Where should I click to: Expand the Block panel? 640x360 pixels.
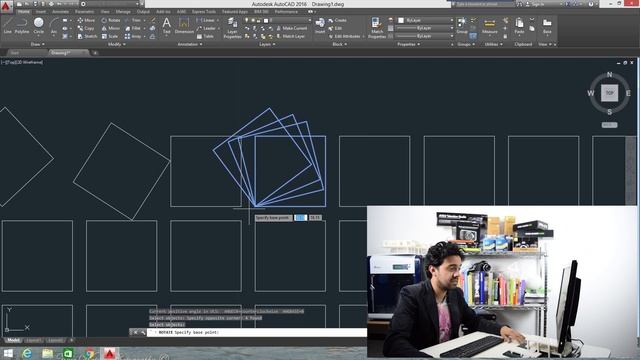[340, 44]
